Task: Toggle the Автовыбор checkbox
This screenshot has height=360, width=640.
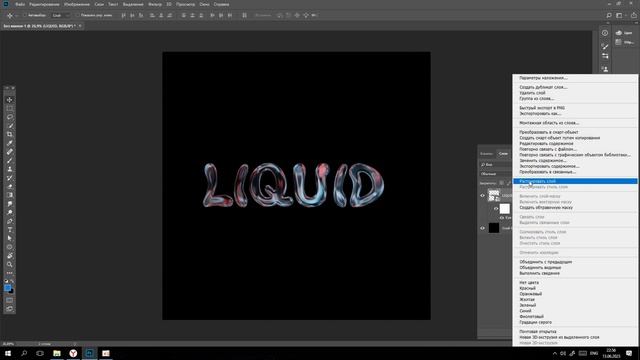Action: coord(24,15)
